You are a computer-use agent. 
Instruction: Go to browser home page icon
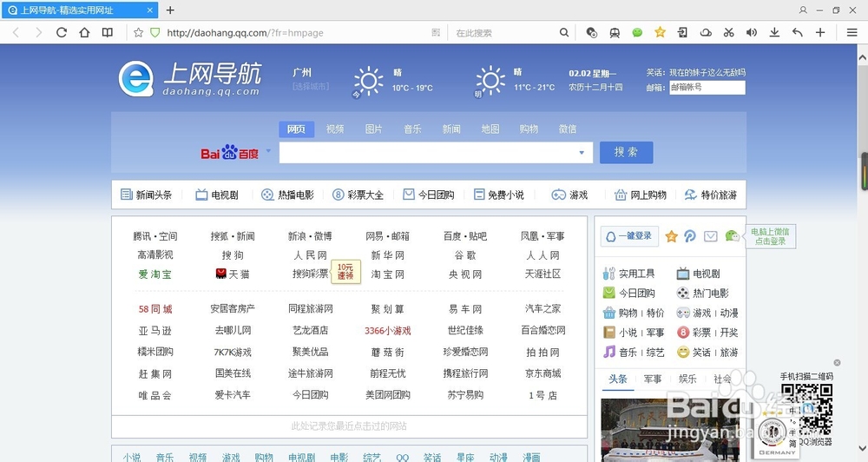point(84,33)
